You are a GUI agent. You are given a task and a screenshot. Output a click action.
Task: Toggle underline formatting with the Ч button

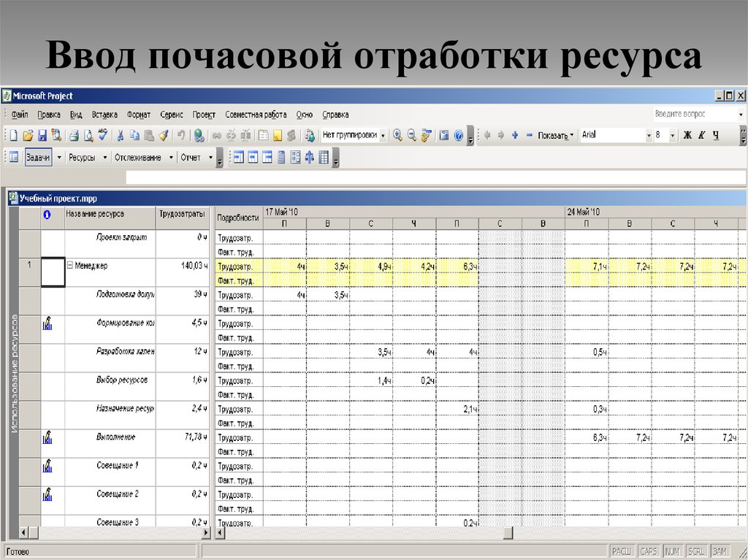tap(714, 136)
